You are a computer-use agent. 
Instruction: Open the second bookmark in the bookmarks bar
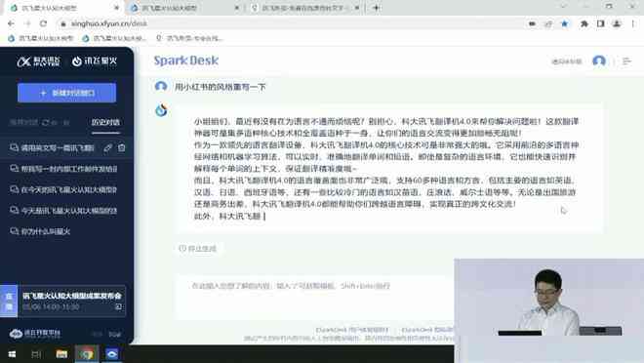click(x=114, y=38)
